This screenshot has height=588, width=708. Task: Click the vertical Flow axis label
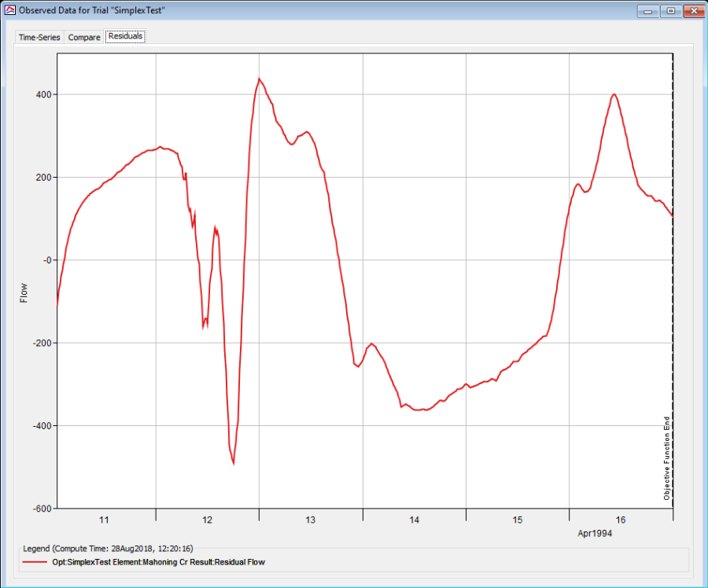tap(24, 292)
